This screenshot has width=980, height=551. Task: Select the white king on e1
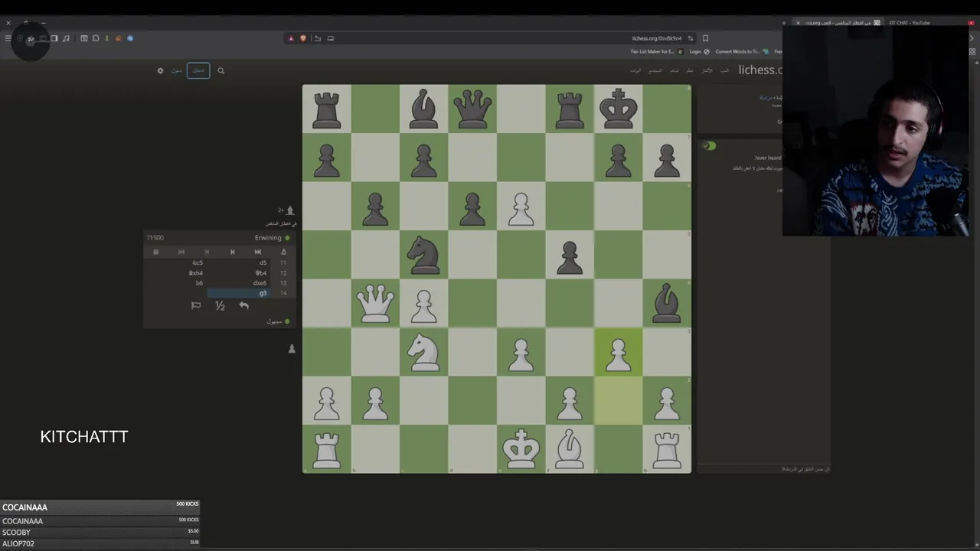click(x=521, y=449)
